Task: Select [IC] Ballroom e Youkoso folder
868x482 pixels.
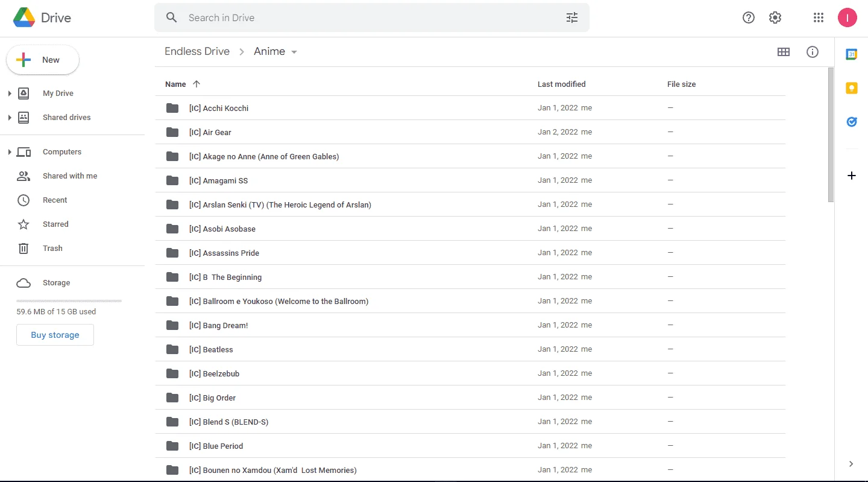Action: [x=470, y=301]
